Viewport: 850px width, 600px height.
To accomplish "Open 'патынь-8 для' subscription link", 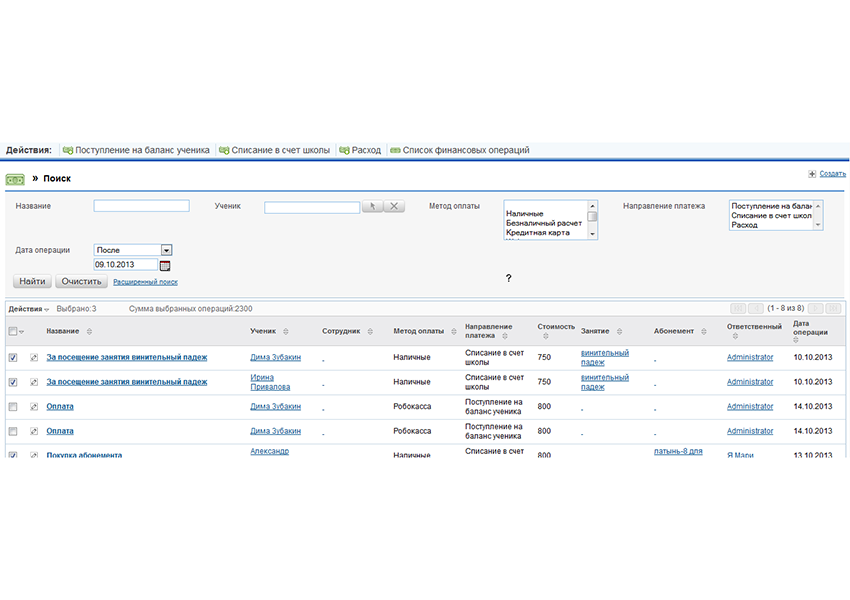I will (x=678, y=451).
